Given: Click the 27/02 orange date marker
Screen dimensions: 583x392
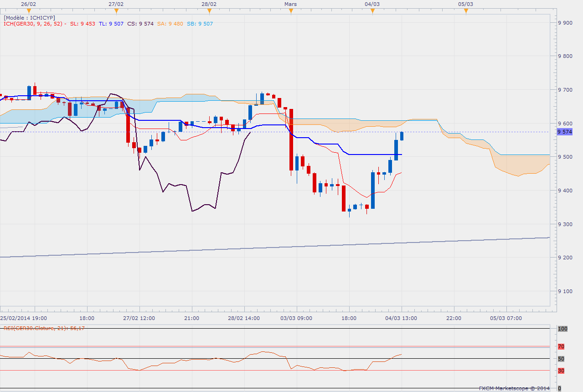Looking at the screenshot, I should click(x=116, y=11).
